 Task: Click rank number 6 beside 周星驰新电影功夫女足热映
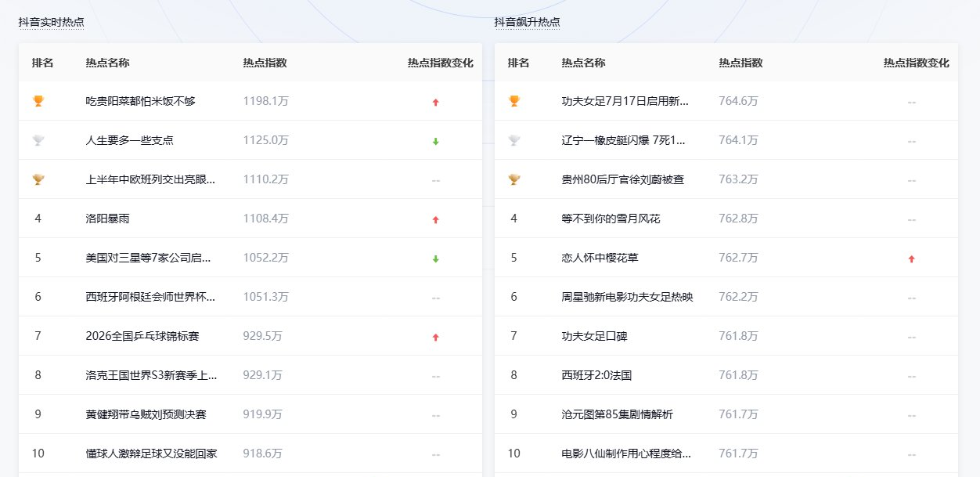point(514,297)
